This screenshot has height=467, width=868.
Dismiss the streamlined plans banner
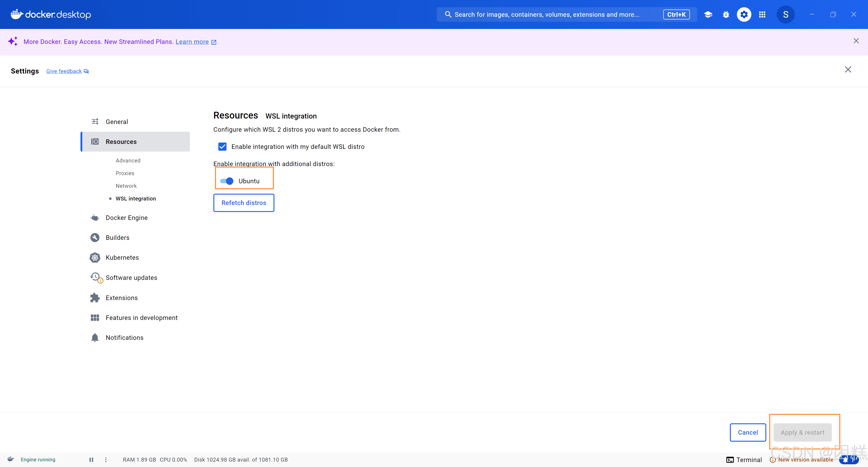pyautogui.click(x=856, y=41)
